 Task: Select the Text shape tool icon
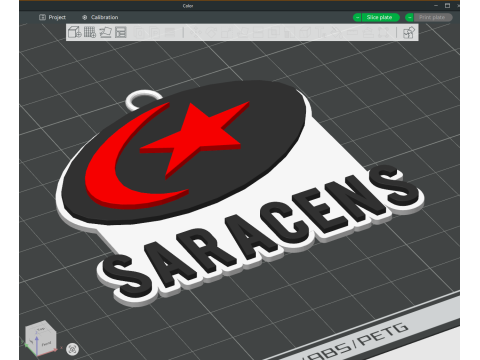[x=321, y=33]
